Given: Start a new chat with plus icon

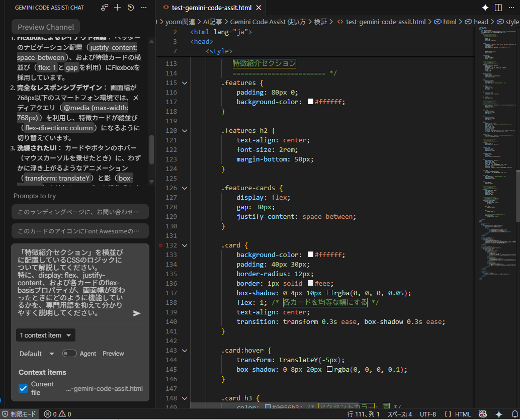Looking at the screenshot, I should click(x=117, y=8).
